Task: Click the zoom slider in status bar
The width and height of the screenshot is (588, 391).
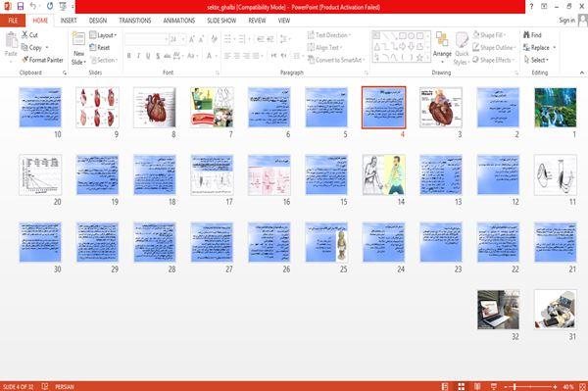Action: pyautogui.click(x=530, y=386)
